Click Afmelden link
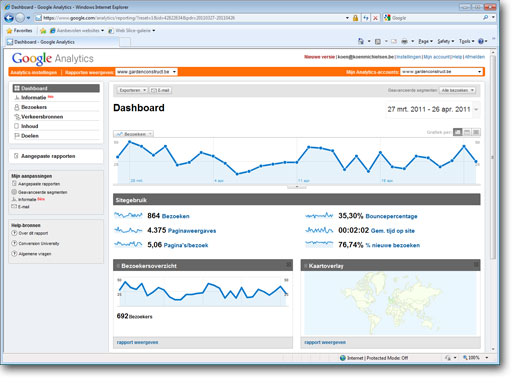Viewport: 520px width, 385px height. coord(475,57)
